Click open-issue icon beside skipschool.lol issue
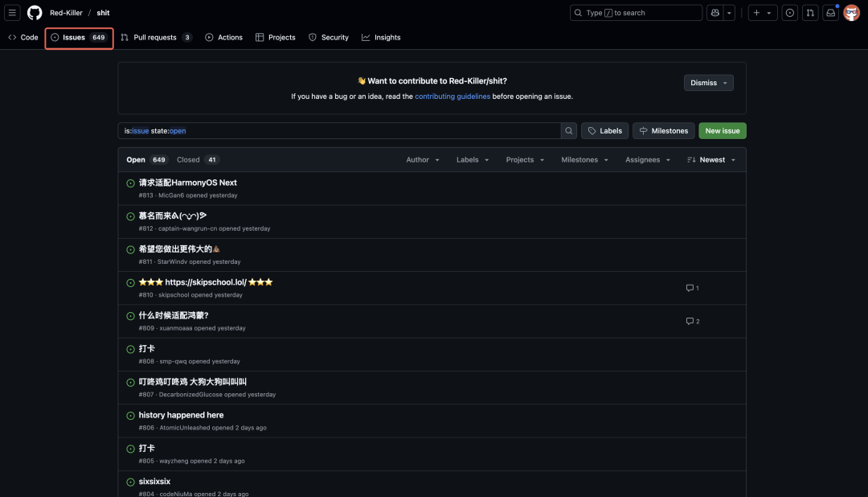 coord(131,283)
